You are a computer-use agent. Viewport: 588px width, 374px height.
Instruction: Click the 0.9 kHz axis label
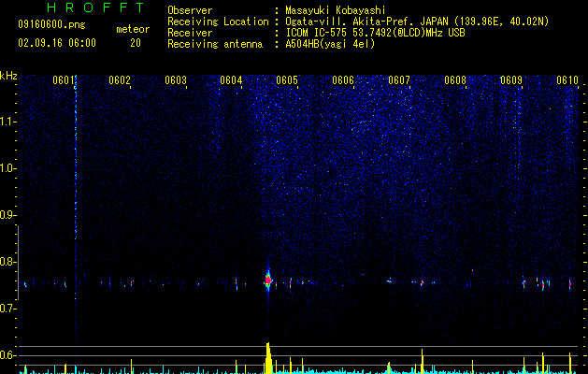pos(8,215)
